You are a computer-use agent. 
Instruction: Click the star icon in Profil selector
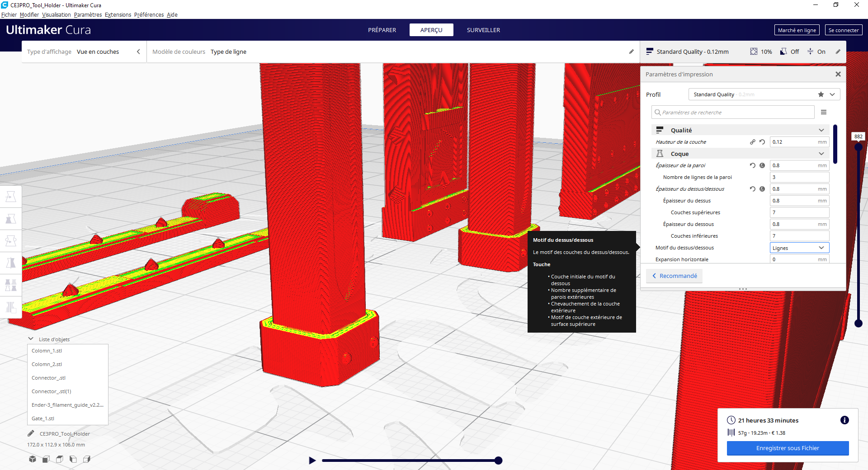(821, 94)
